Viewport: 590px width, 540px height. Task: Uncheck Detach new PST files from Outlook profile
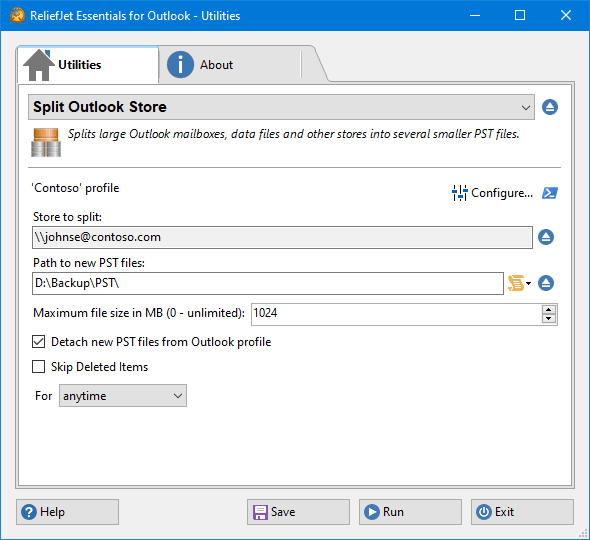coord(38,342)
